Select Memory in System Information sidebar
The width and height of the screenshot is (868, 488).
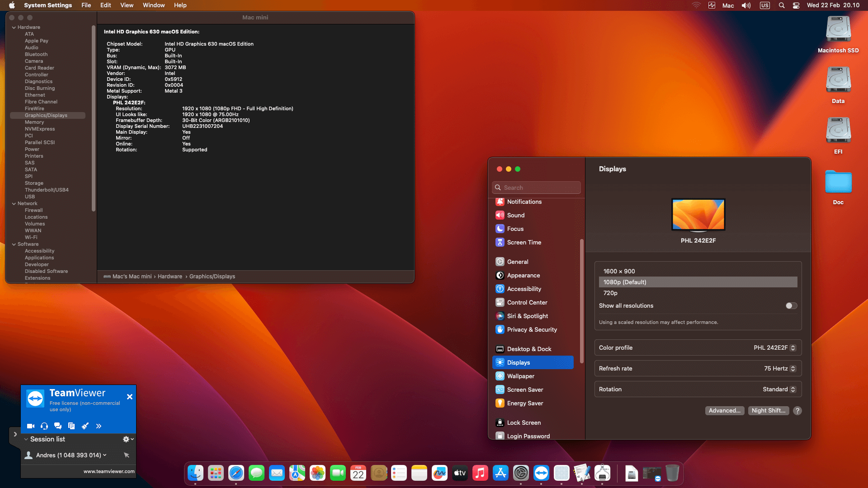34,122
